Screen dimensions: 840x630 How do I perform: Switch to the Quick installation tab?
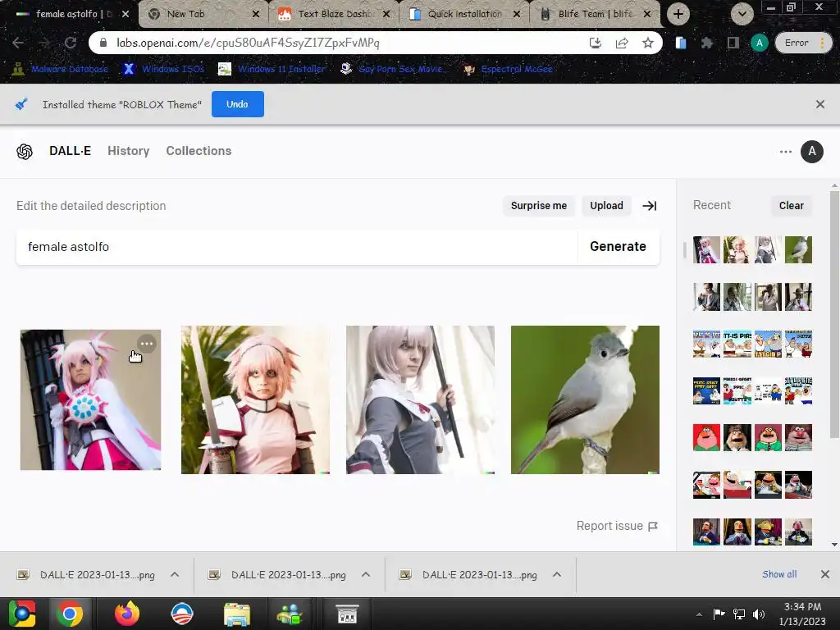[x=464, y=14]
